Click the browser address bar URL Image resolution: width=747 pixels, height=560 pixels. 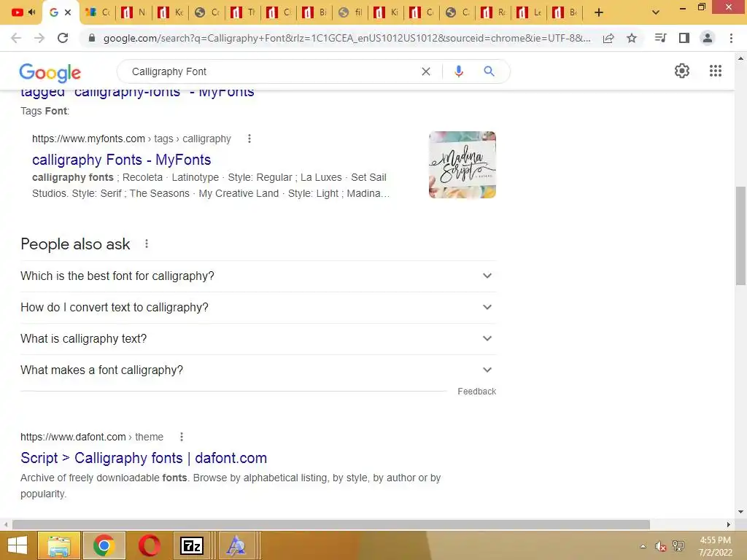[347, 38]
